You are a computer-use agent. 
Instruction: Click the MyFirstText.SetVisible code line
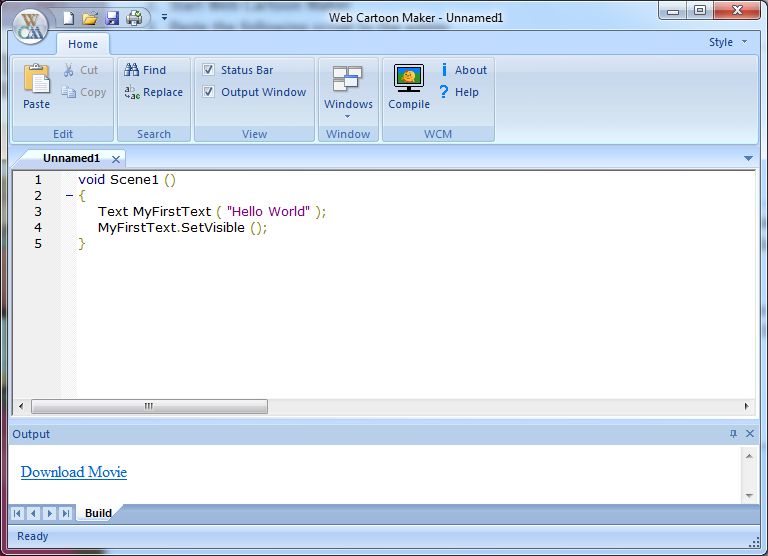183,228
